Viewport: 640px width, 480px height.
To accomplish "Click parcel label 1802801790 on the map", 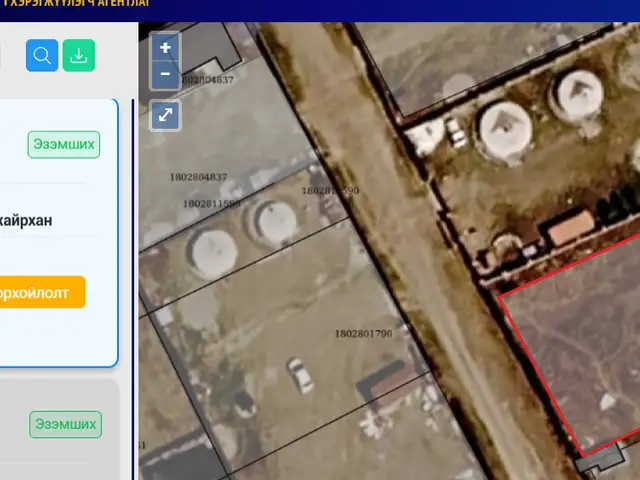I will tap(363, 334).
